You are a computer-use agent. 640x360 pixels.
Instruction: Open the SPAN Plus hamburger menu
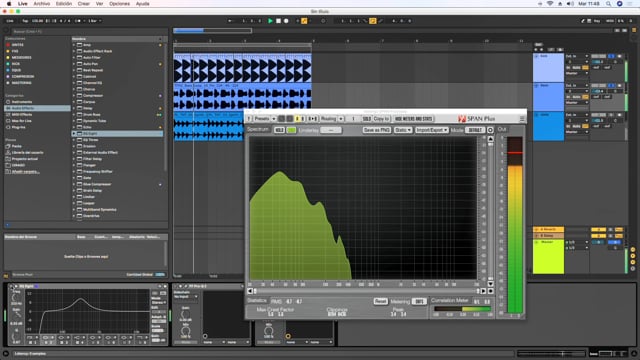pos(522,119)
